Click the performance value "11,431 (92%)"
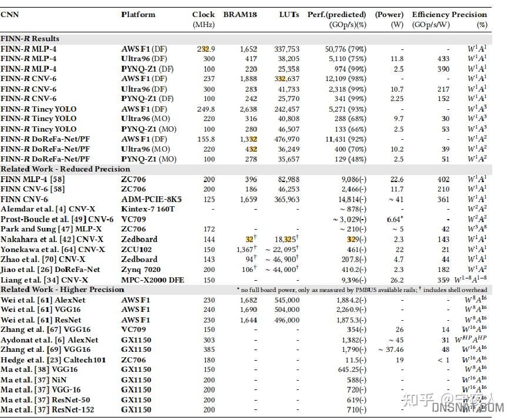Viewport: 511px width, 420px height. coord(346,139)
